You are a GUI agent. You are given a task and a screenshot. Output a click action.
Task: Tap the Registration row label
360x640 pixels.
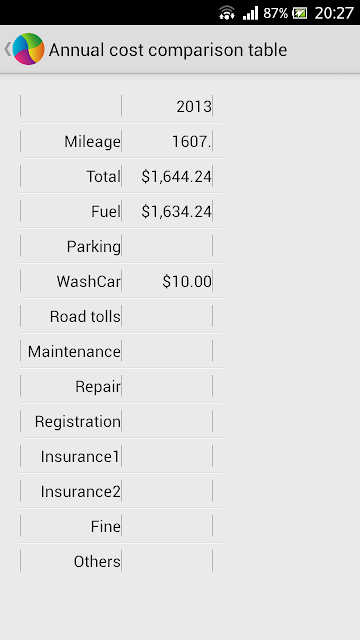tap(78, 422)
